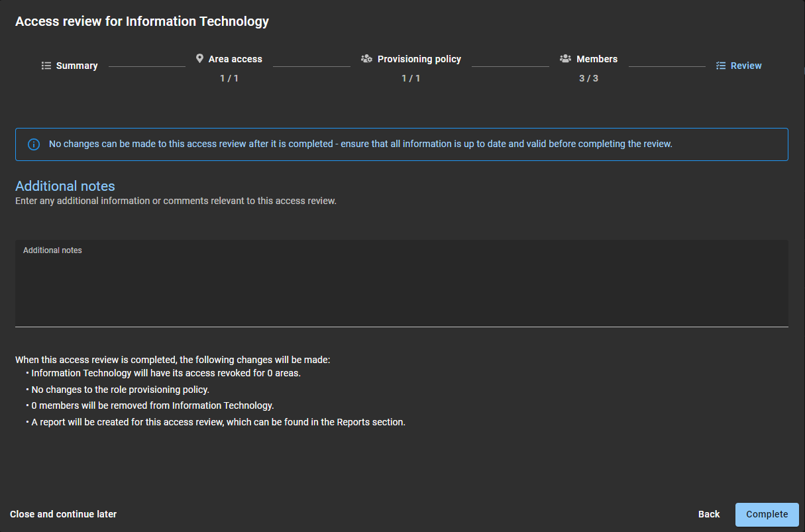Click the Review checklist icon

pos(721,66)
